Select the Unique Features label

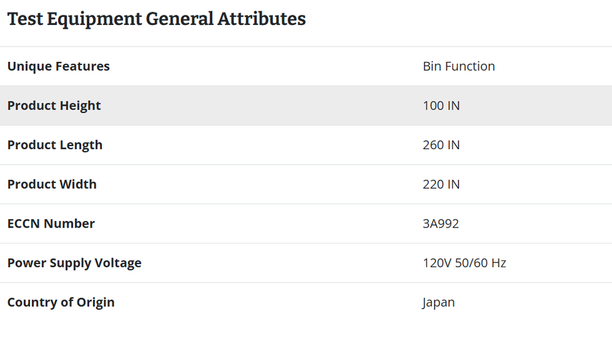click(59, 66)
